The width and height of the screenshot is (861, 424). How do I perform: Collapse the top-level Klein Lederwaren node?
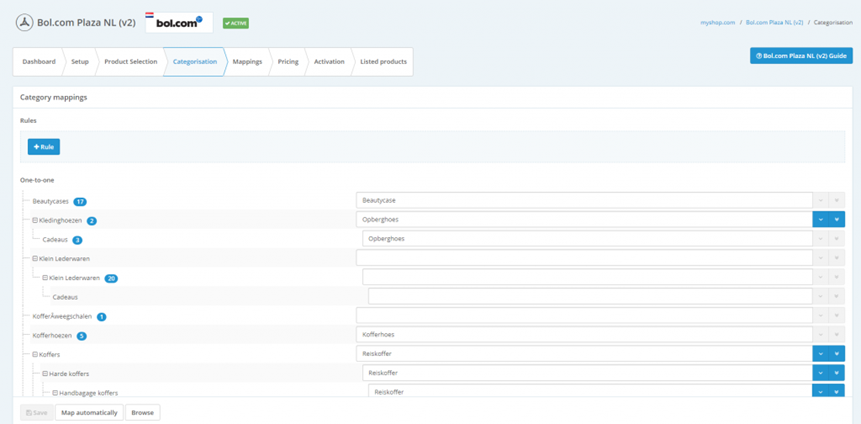click(x=35, y=259)
